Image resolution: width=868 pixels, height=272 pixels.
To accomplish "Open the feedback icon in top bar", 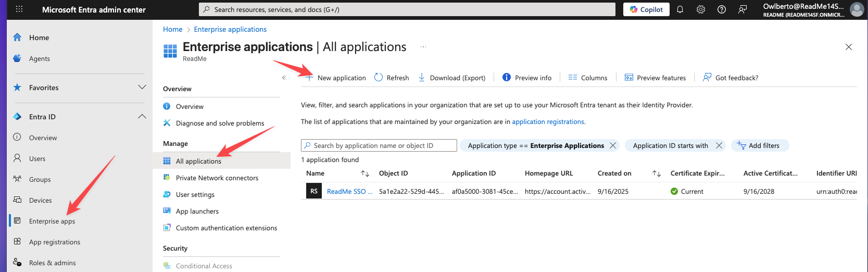I will coord(743,9).
